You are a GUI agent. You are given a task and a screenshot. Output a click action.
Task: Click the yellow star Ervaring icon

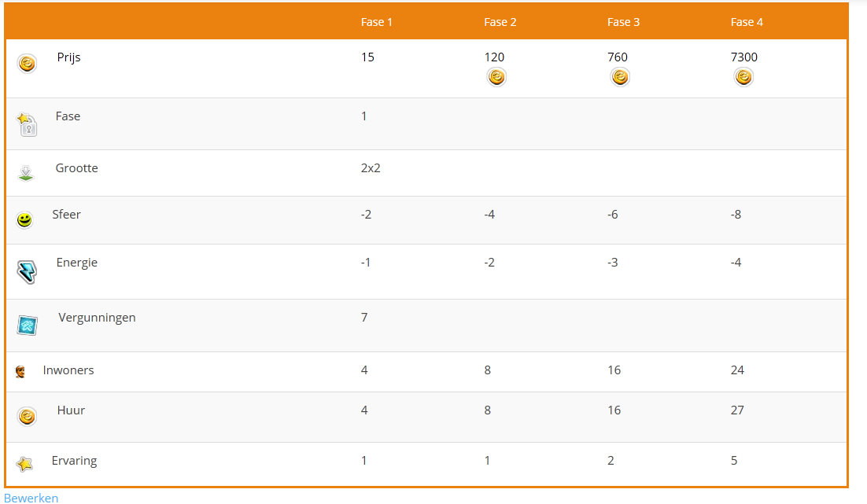pyautogui.click(x=25, y=464)
